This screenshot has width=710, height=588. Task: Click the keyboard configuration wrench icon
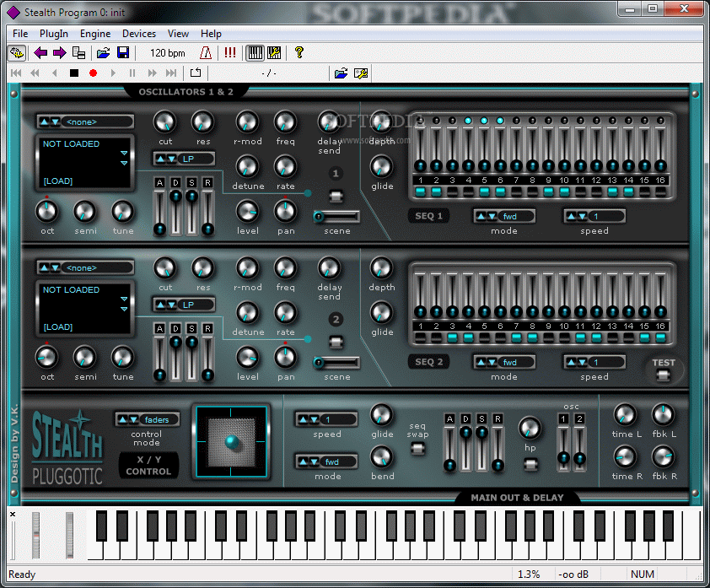pyautogui.click(x=274, y=53)
